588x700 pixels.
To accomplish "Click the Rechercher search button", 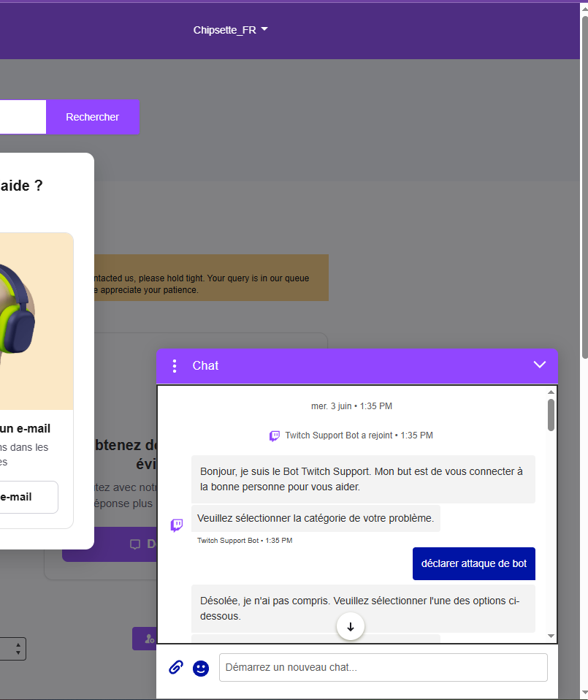I will 93,117.
